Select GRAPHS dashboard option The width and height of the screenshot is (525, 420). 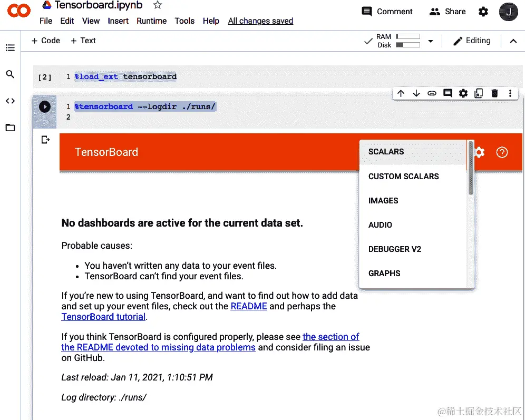[x=413, y=274]
